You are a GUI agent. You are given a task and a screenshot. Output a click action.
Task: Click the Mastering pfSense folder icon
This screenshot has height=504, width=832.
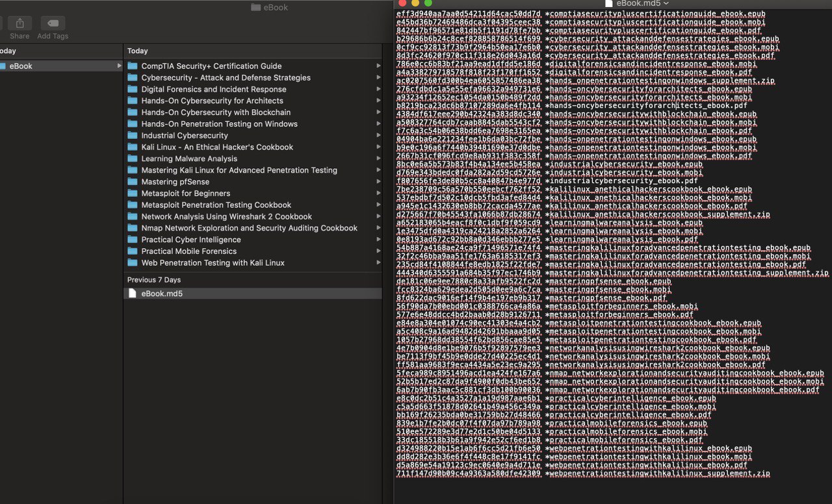click(133, 182)
